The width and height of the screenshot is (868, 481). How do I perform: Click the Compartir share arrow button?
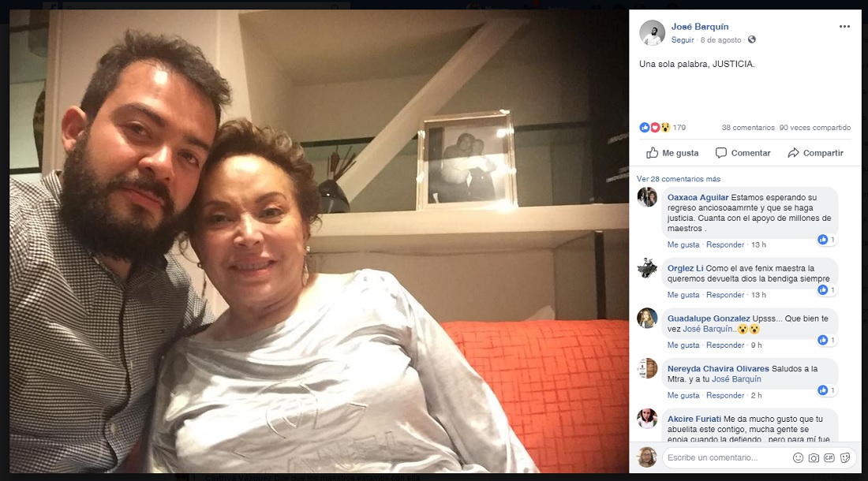pos(815,153)
